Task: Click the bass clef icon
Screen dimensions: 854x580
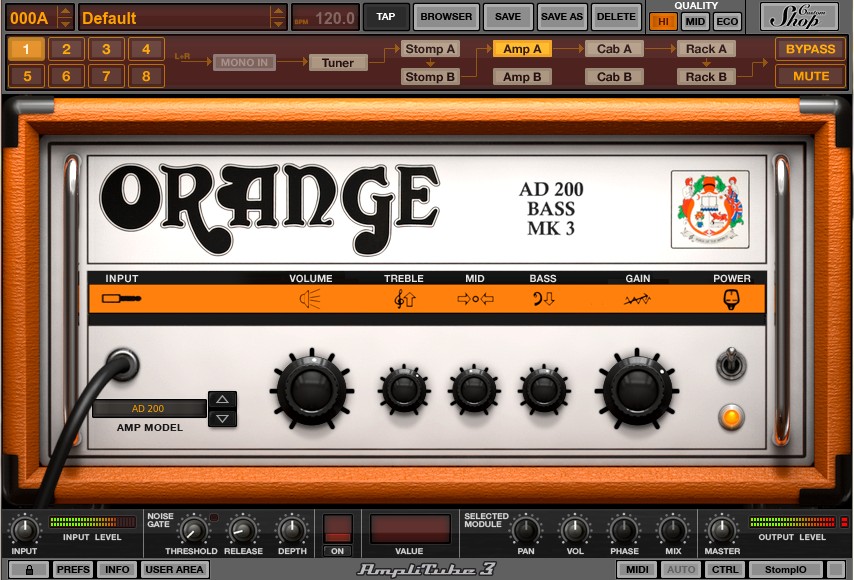Action: 543,298
